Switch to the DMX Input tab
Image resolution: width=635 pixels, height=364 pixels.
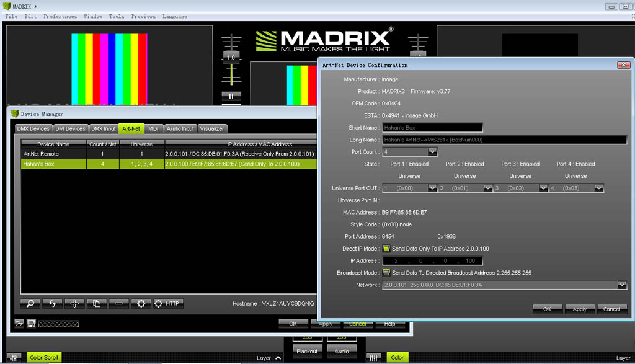tap(104, 129)
